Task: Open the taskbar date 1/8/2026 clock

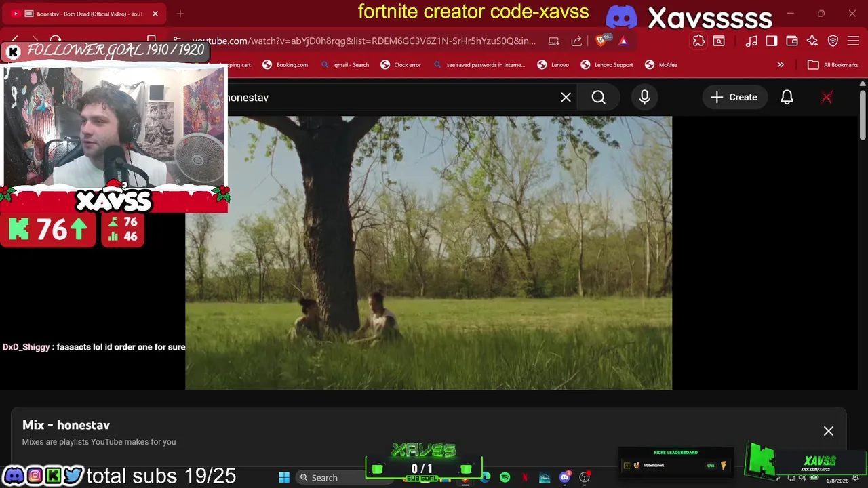Action: (837, 481)
